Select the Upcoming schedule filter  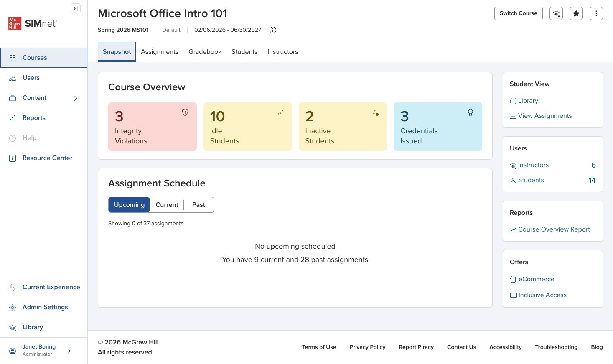(129, 205)
